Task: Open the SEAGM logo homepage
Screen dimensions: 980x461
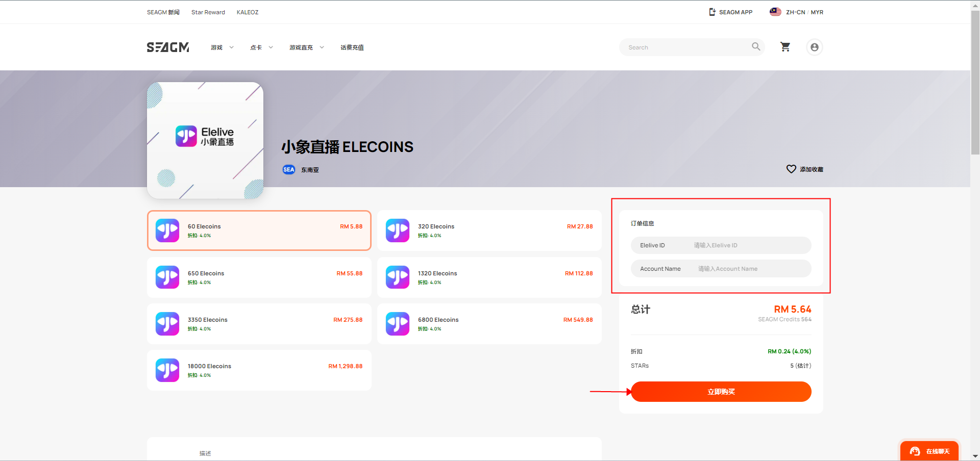Action: (168, 47)
